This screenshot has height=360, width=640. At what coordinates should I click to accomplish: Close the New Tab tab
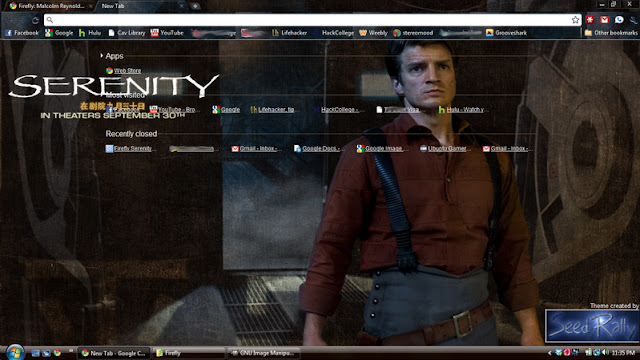coord(182,6)
